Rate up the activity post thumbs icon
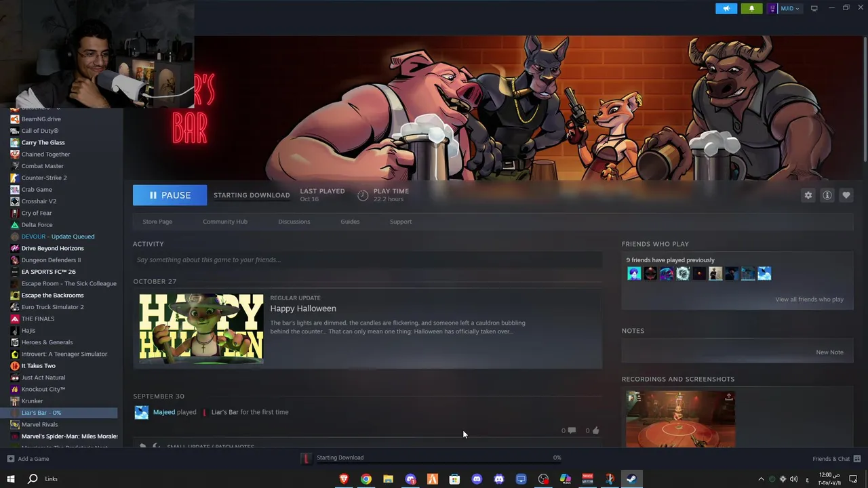This screenshot has height=488, width=868. pyautogui.click(x=595, y=430)
